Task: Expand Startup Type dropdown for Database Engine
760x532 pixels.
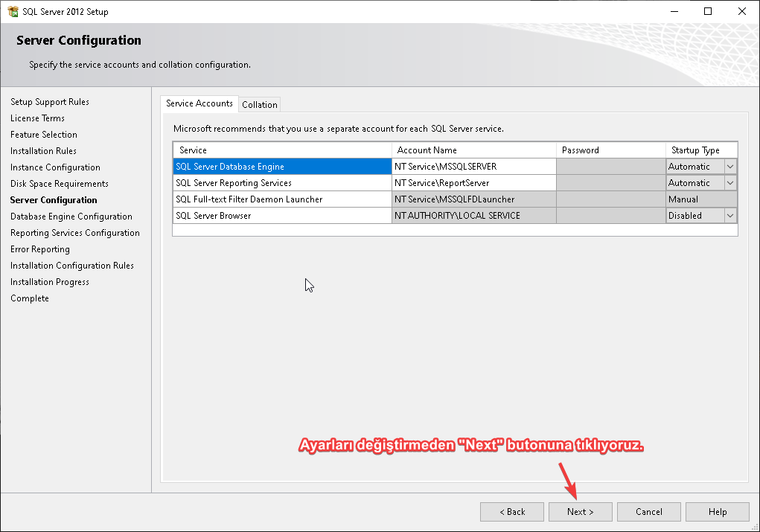Action: point(730,167)
